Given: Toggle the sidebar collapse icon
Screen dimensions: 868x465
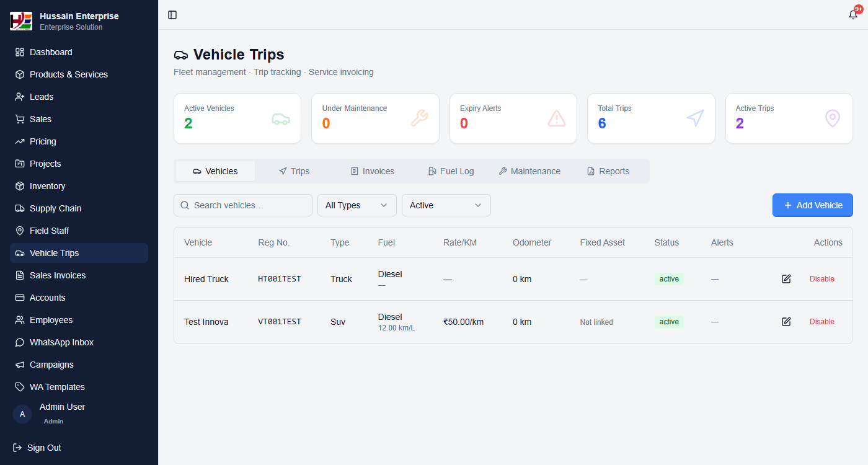Looking at the screenshot, I should click(x=172, y=15).
